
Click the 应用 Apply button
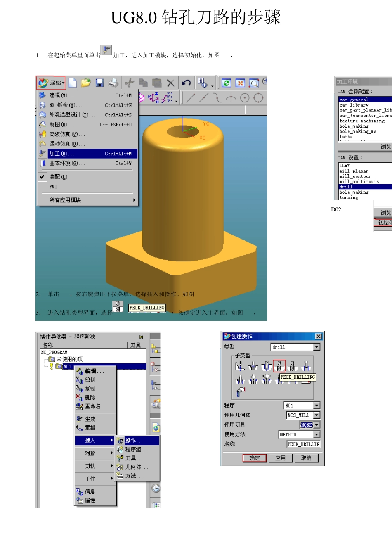coord(281,458)
